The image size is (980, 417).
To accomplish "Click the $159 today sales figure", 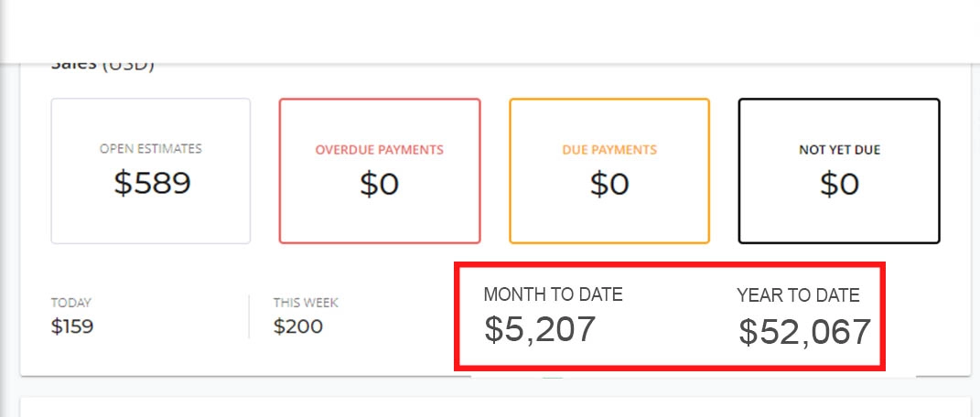I will (x=72, y=326).
